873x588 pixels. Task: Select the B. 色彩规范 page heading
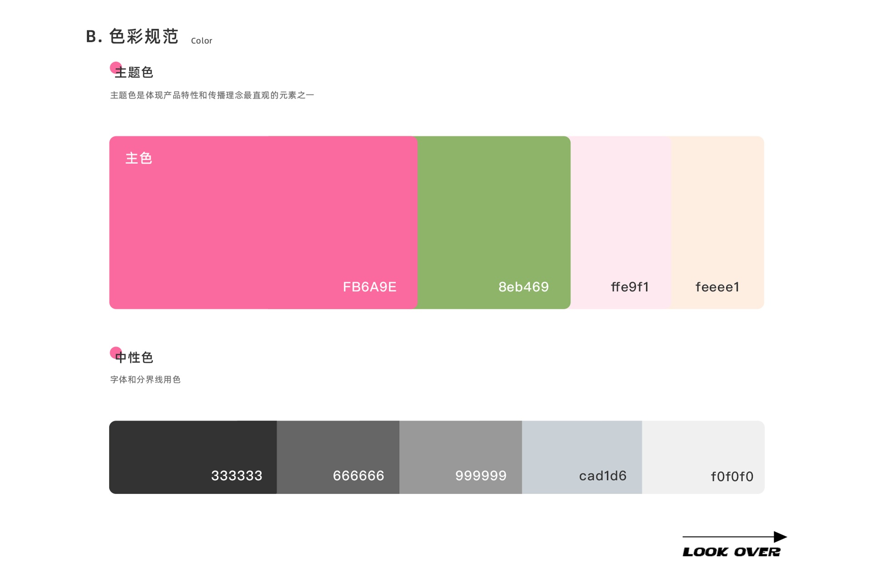click(132, 36)
